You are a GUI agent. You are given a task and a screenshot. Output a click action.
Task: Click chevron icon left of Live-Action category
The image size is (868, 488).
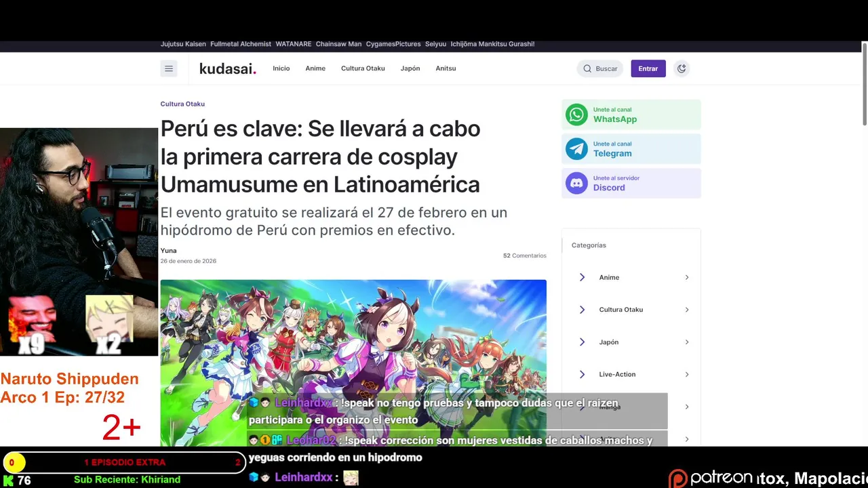point(582,374)
